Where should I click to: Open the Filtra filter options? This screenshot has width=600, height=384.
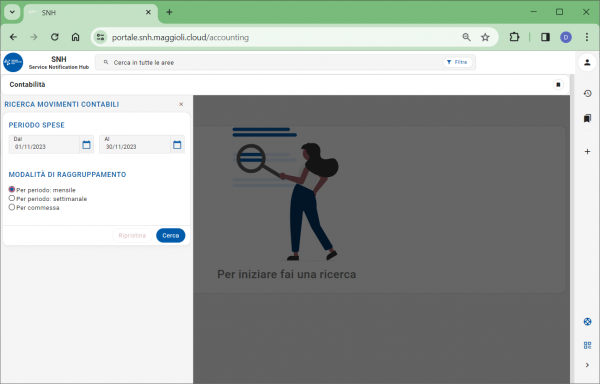458,62
